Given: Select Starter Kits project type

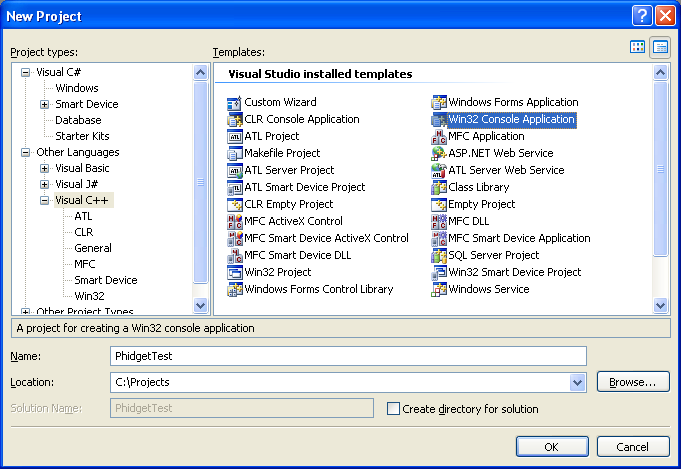Looking at the screenshot, I should 82,136.
